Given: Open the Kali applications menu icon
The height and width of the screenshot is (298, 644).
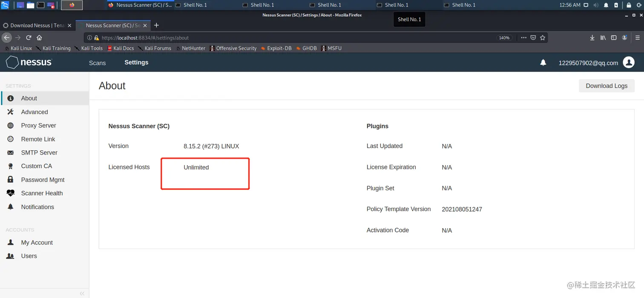Looking at the screenshot, I should tap(5, 5).
